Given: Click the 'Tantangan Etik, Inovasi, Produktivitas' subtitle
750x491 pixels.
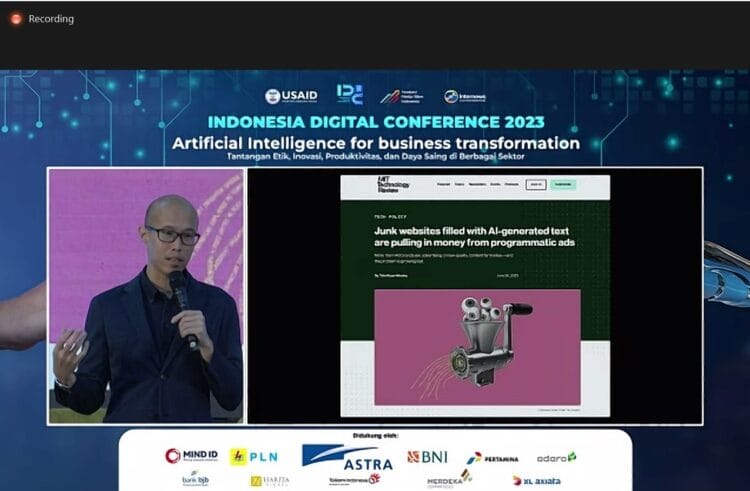Looking at the screenshot, I should 375,156.
